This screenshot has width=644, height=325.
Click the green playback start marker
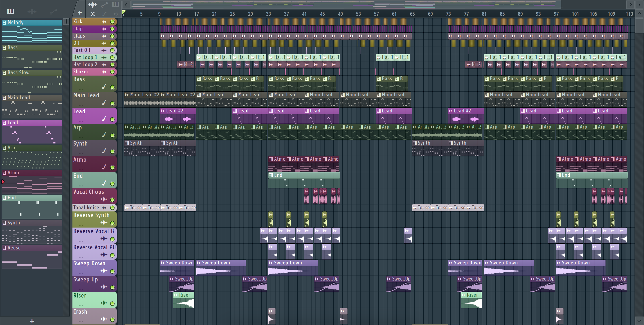[124, 12]
